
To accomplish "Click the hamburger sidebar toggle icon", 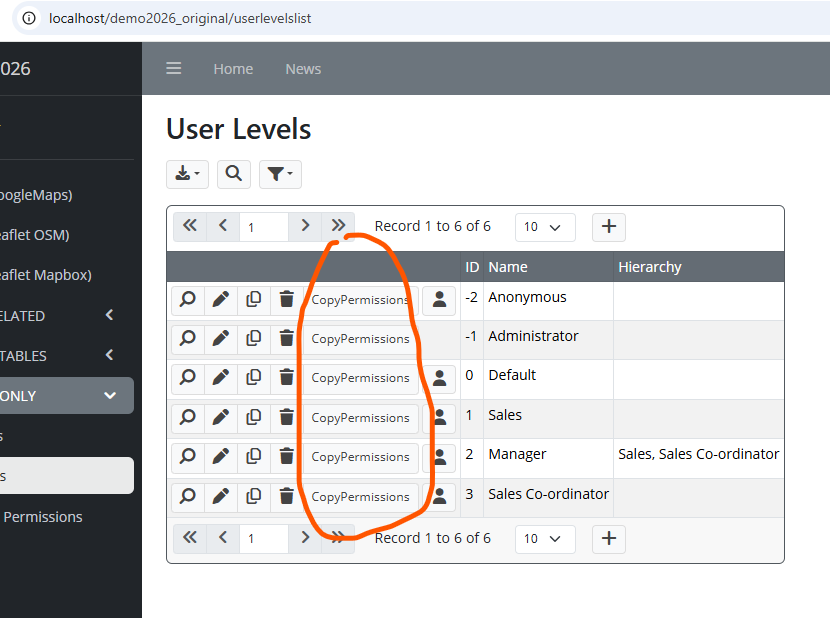I will tap(174, 69).
